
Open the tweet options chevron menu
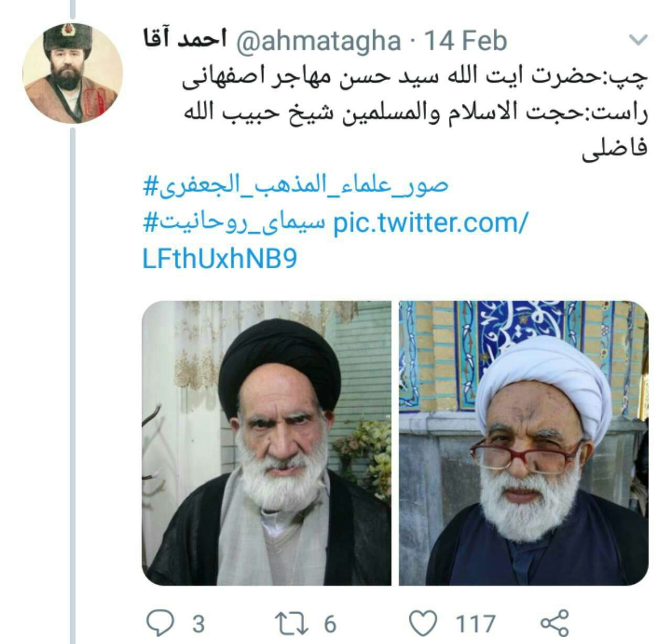pyautogui.click(x=638, y=40)
